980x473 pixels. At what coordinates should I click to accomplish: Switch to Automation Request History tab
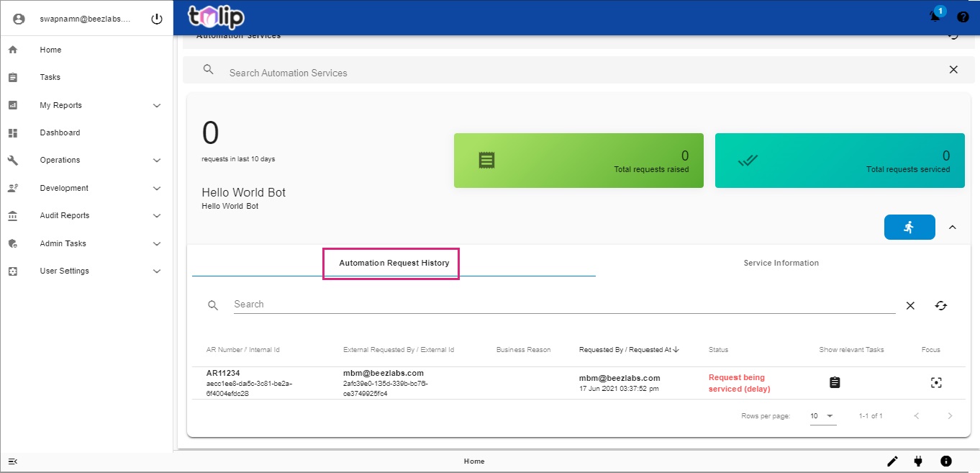[394, 263]
